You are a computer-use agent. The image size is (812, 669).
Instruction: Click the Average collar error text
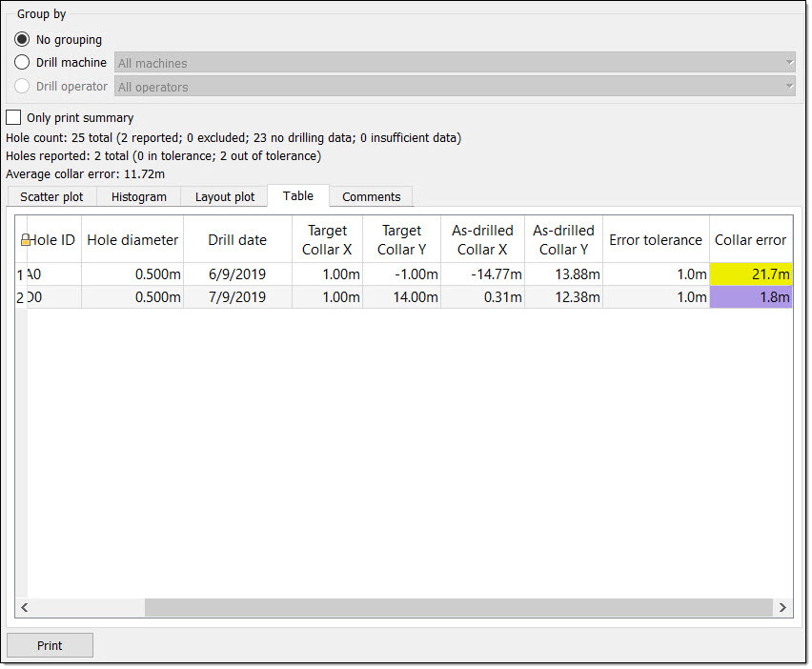pos(86,174)
